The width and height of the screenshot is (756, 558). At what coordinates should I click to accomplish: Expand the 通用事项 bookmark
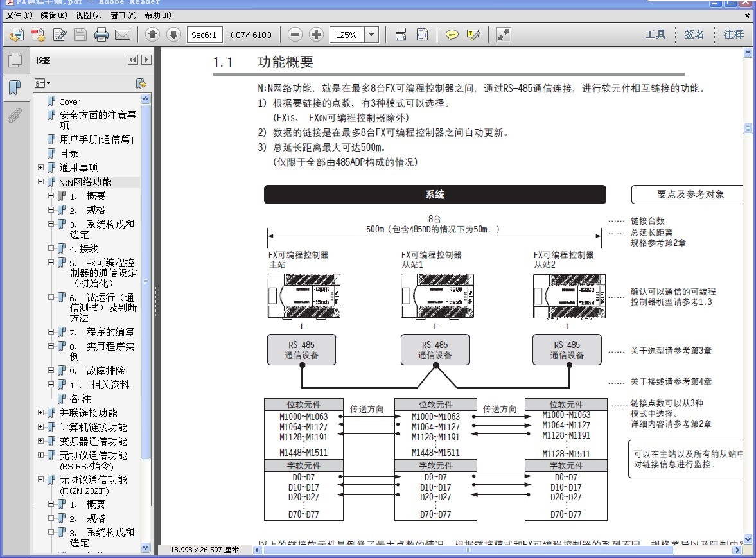(41, 168)
